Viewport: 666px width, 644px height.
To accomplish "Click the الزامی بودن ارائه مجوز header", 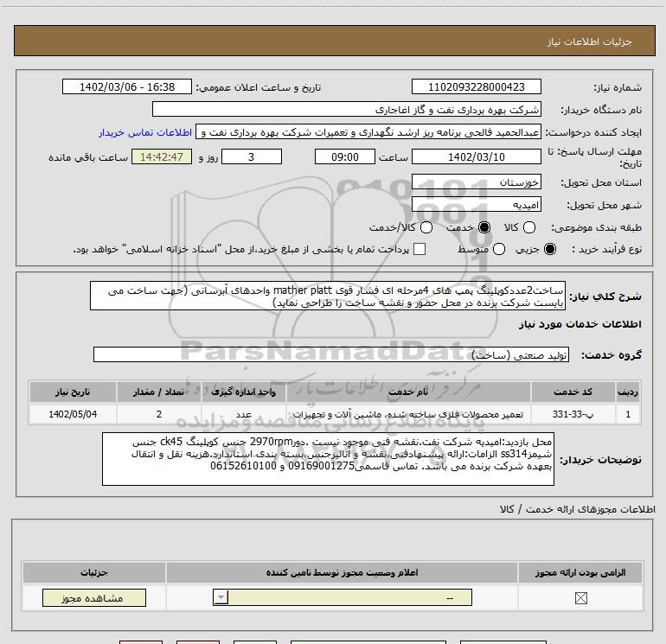I will pos(580,572).
